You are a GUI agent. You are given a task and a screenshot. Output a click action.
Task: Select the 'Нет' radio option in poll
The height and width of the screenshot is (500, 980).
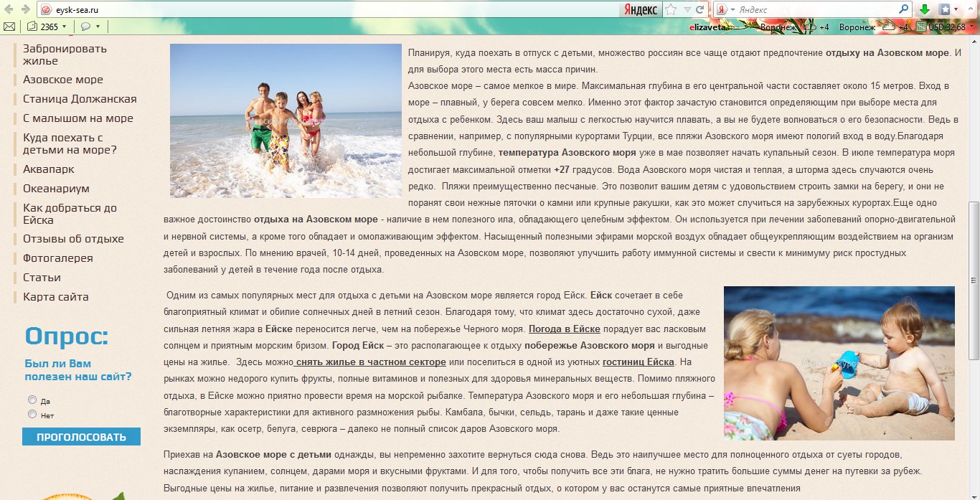(x=32, y=415)
